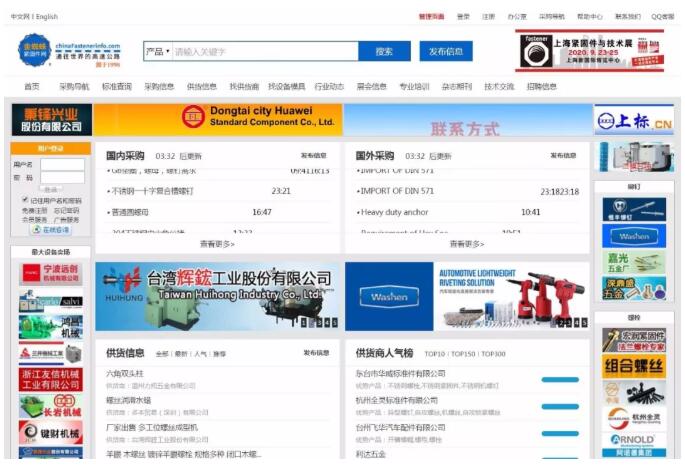The image size is (685, 467).
Task: Open the 浙江友信机械工业有限公司 ad
Action: click(51, 379)
